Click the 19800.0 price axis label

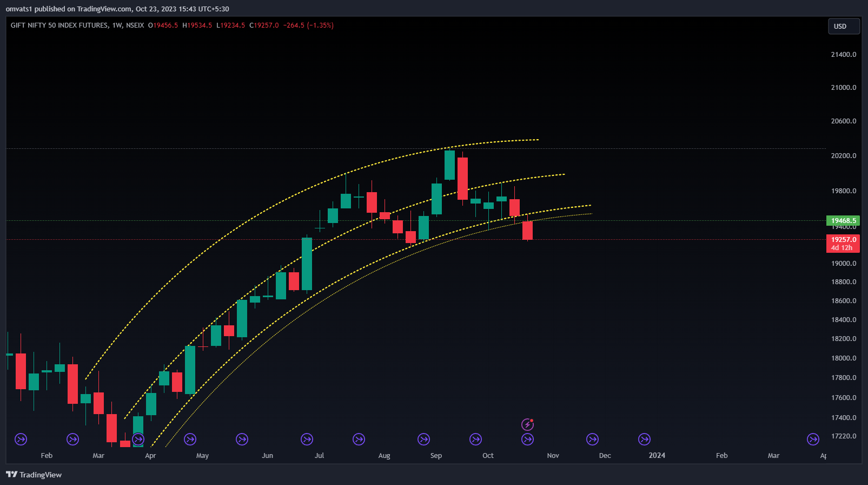(x=844, y=191)
